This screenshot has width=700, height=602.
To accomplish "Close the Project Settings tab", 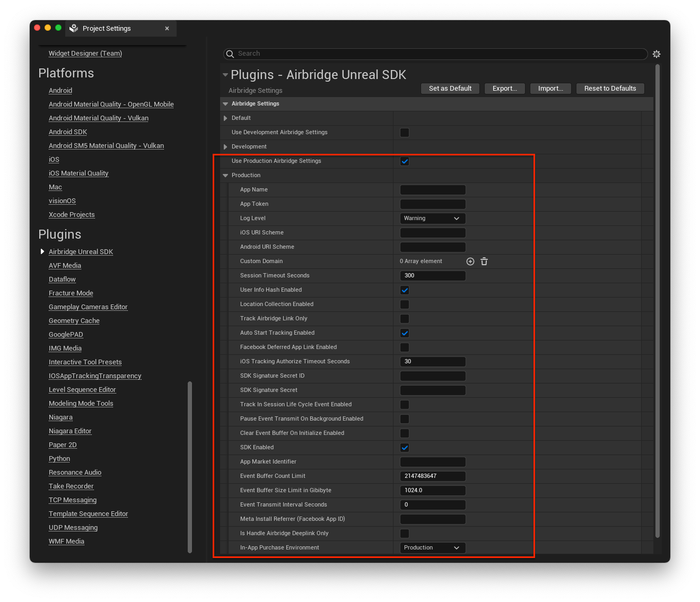I will tap(167, 29).
